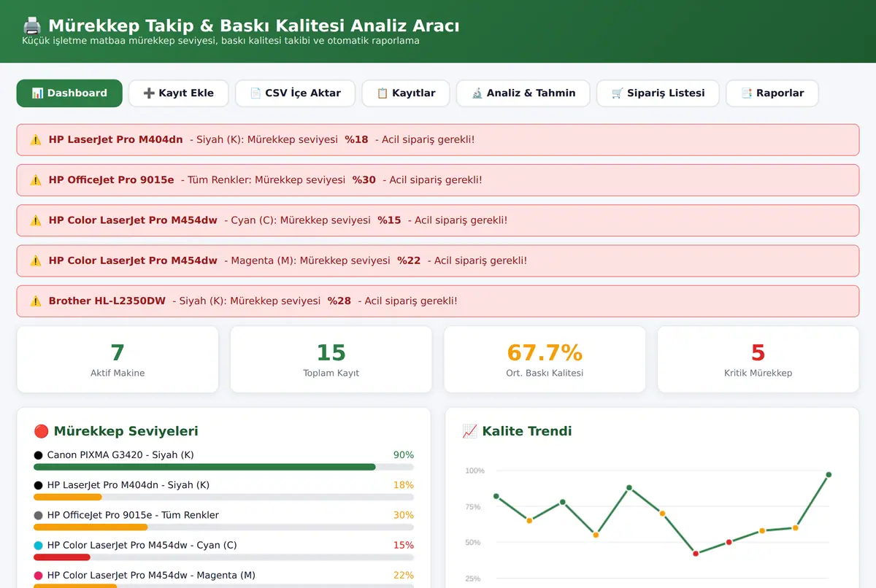Click the cyan dot beside M454dw - Cyan (C)

(x=39, y=545)
